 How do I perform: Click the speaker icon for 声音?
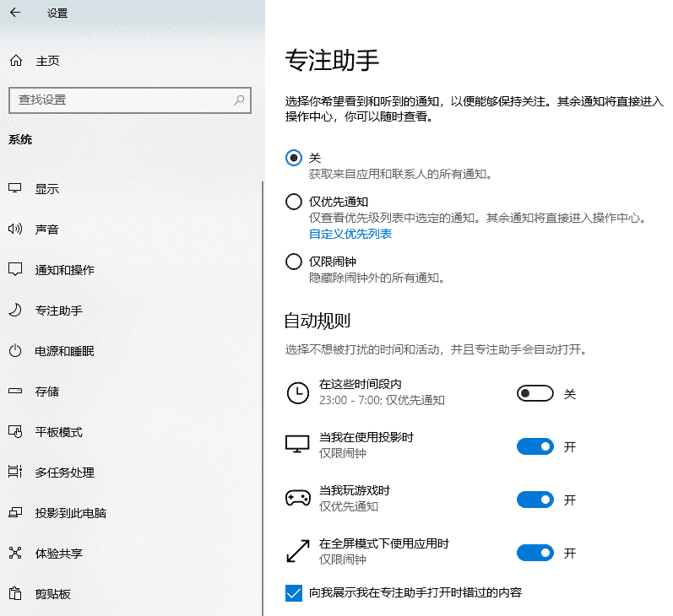click(15, 230)
